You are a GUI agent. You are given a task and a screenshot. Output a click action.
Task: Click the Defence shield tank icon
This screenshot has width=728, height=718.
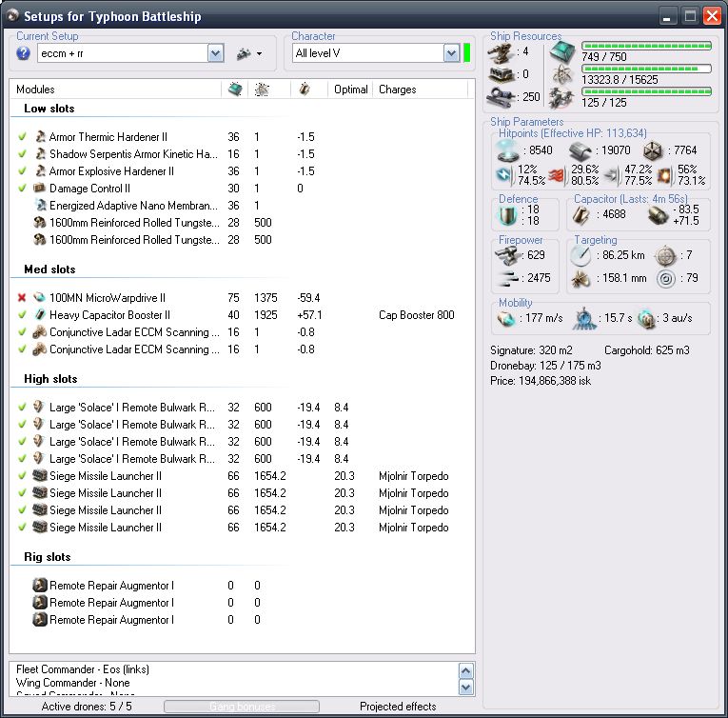tap(506, 215)
